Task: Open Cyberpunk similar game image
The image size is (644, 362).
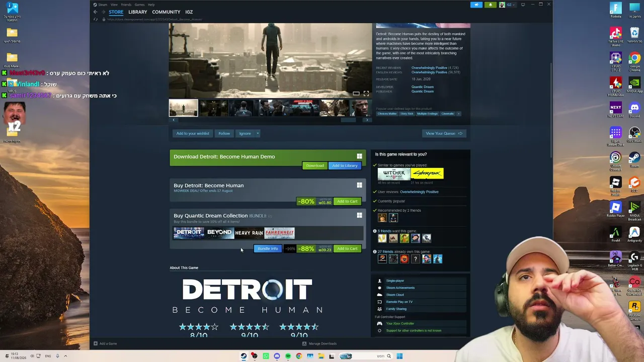Action: pyautogui.click(x=427, y=173)
